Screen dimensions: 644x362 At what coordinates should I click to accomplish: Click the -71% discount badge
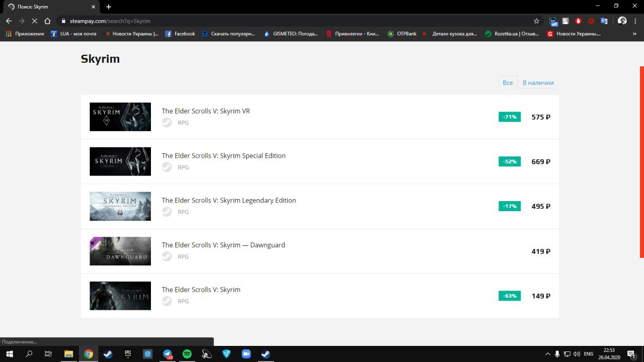(510, 117)
